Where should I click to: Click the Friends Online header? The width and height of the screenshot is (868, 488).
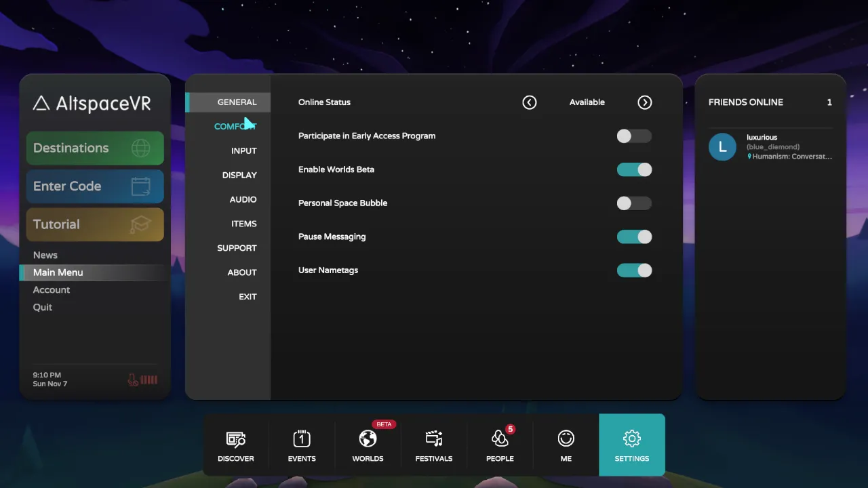click(746, 102)
